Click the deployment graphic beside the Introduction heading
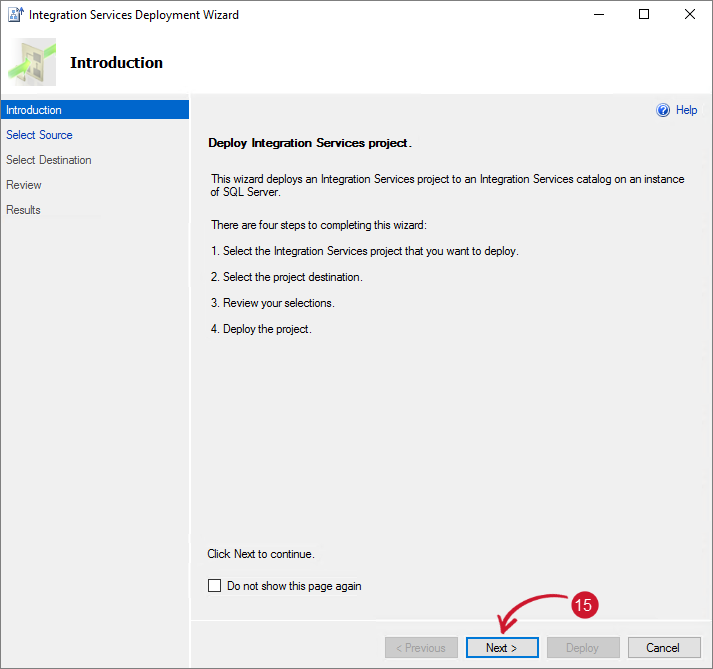The image size is (713, 669). (x=32, y=62)
